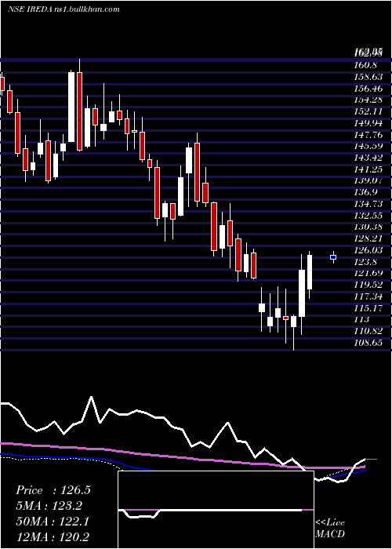Viewport: 392px width, 549px height.
Task: Select the 139.07 axis value
Action: pos(368,180)
